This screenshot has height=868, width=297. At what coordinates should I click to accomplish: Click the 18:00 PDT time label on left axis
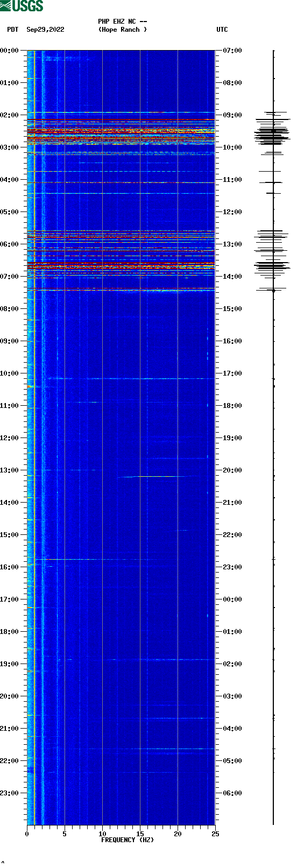(x=9, y=632)
